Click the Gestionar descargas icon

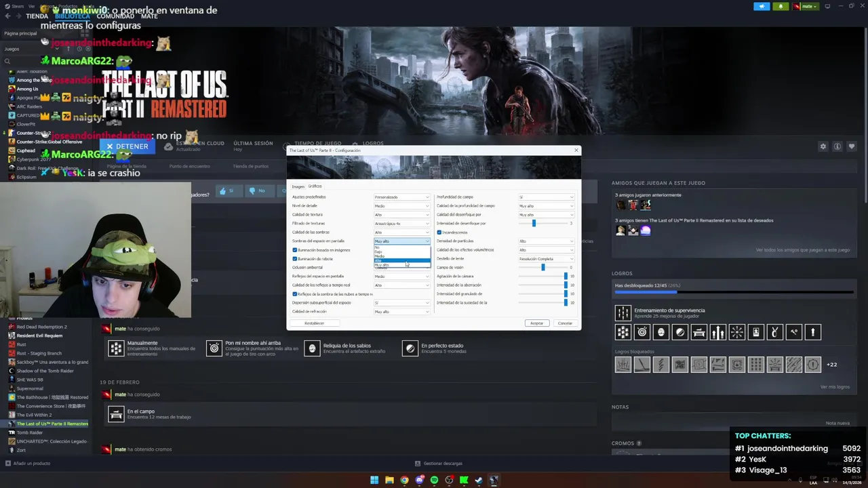tap(418, 464)
